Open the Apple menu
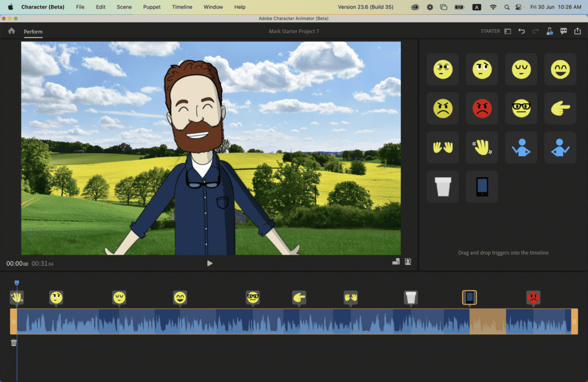Screen dimensions: 588x382 (x=10, y=7)
